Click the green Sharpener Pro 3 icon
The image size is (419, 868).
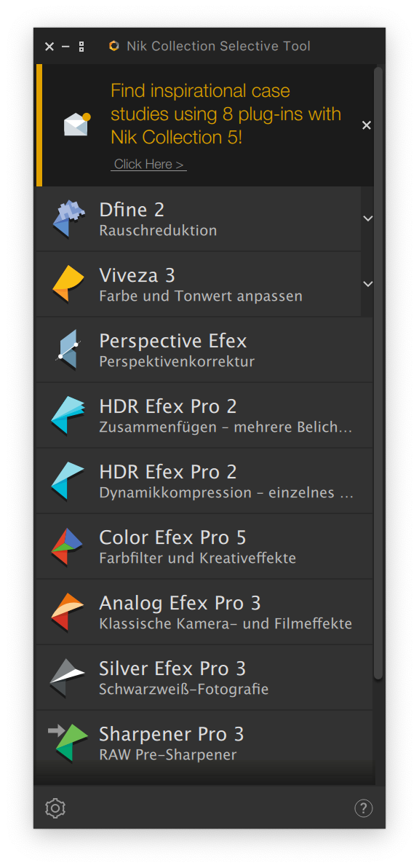(x=68, y=743)
